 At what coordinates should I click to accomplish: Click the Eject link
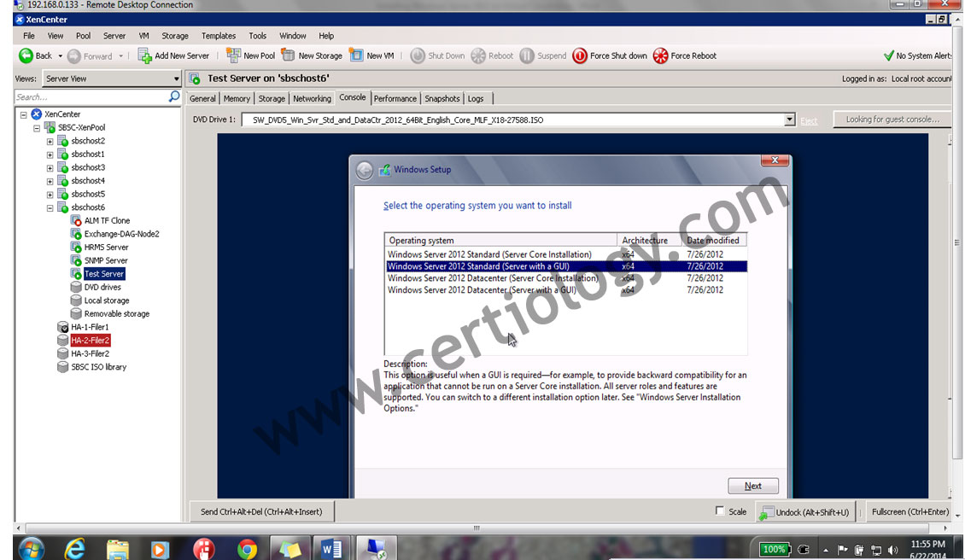click(x=809, y=120)
